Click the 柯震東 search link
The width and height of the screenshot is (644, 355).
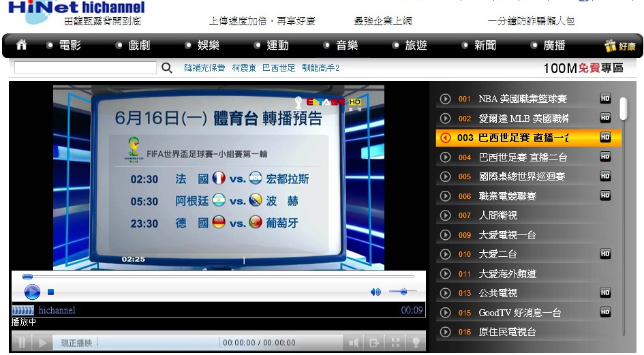coord(244,67)
